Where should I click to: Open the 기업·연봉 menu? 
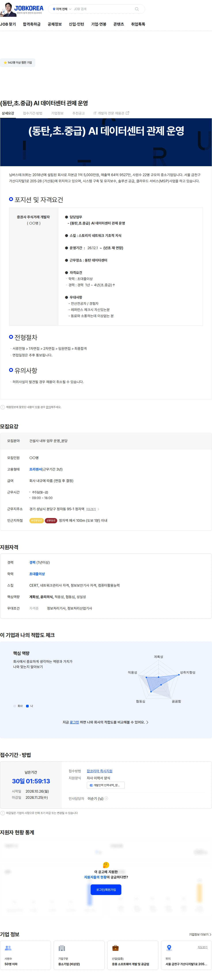point(98,24)
